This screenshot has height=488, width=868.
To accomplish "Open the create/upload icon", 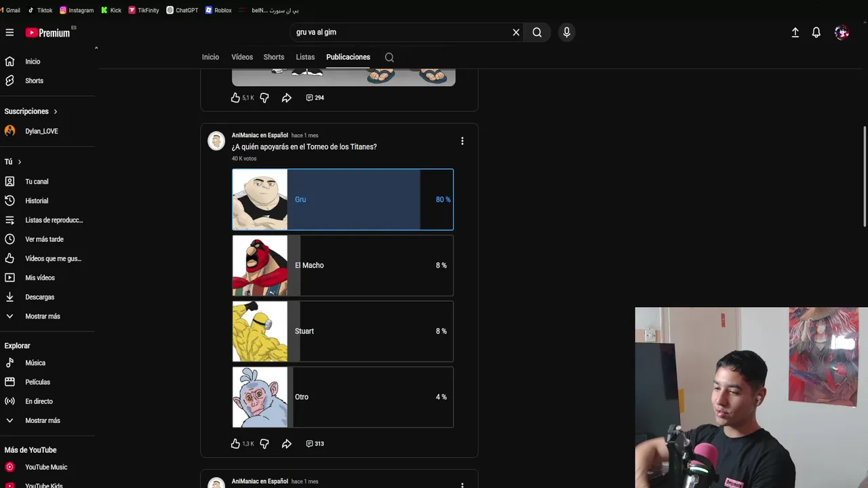I will pyautogui.click(x=795, y=33).
